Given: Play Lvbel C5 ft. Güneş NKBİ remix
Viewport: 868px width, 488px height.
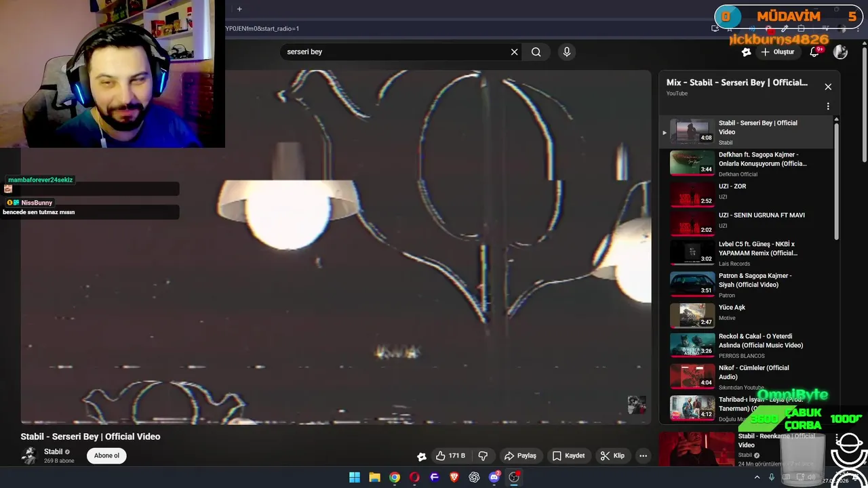Looking at the screenshot, I should 746,253.
